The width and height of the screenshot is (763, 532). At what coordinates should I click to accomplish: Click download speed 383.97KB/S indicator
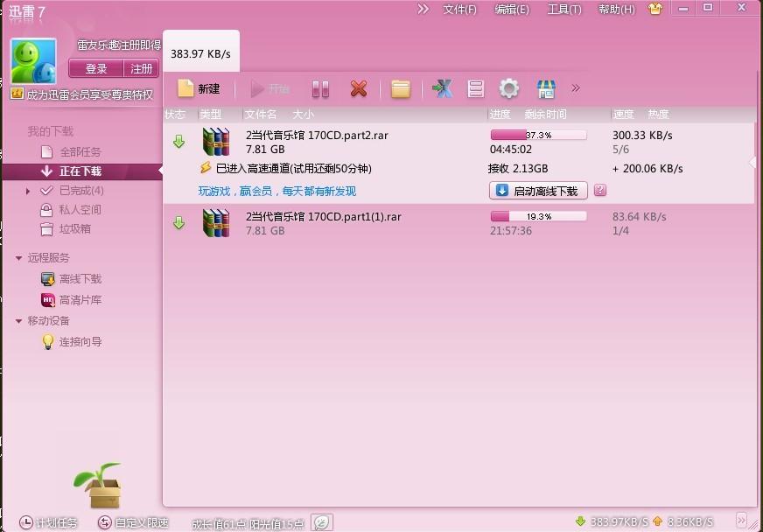click(x=612, y=521)
